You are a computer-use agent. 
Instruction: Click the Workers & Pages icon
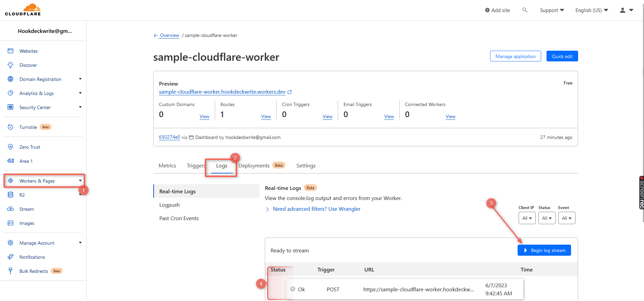click(10, 181)
